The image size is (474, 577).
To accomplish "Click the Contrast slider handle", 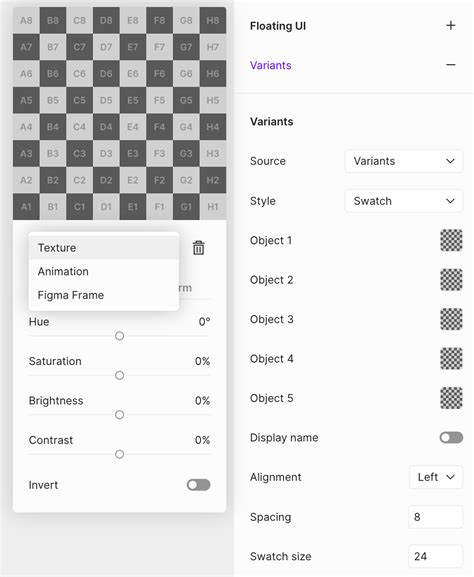I will 119,454.
